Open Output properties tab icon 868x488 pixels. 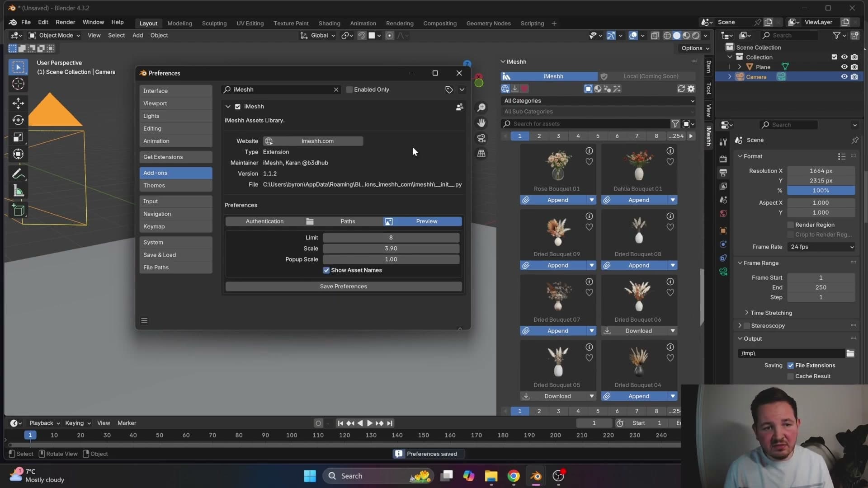pos(723,173)
